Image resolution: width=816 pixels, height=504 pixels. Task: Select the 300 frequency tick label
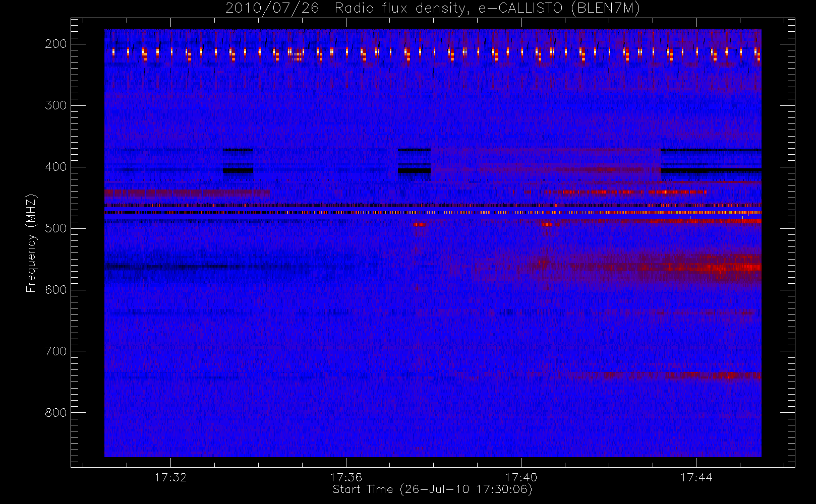[55, 105]
